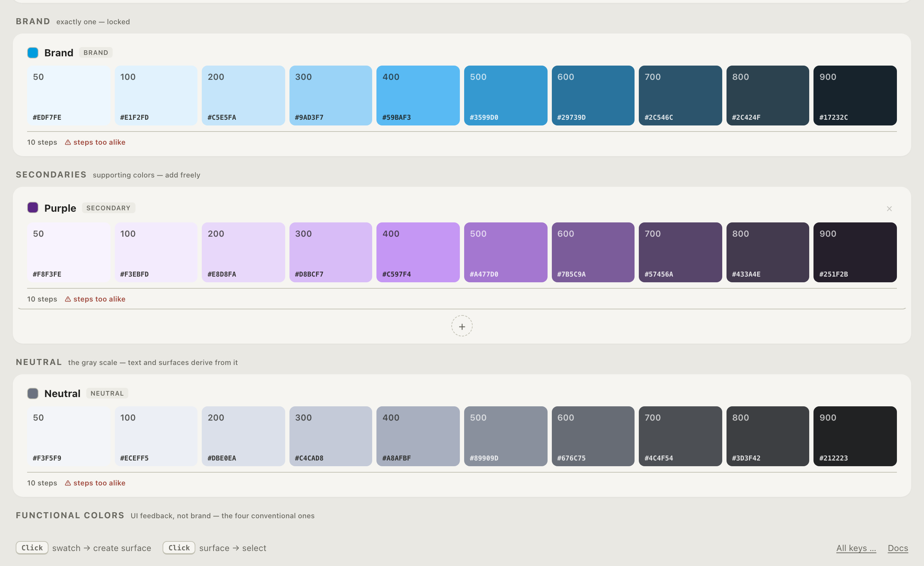Click the SECONDARIES section heading

51,175
